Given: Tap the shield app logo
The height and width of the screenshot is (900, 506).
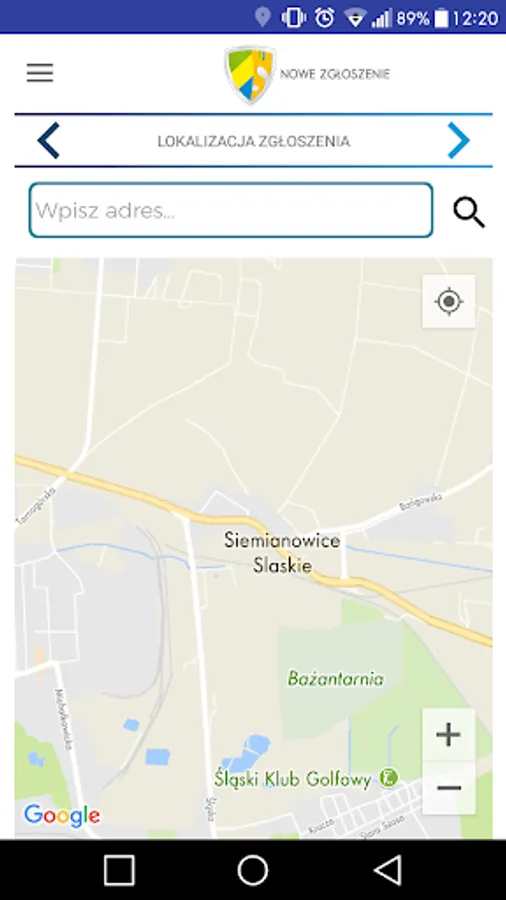Looking at the screenshot, I should [250, 75].
